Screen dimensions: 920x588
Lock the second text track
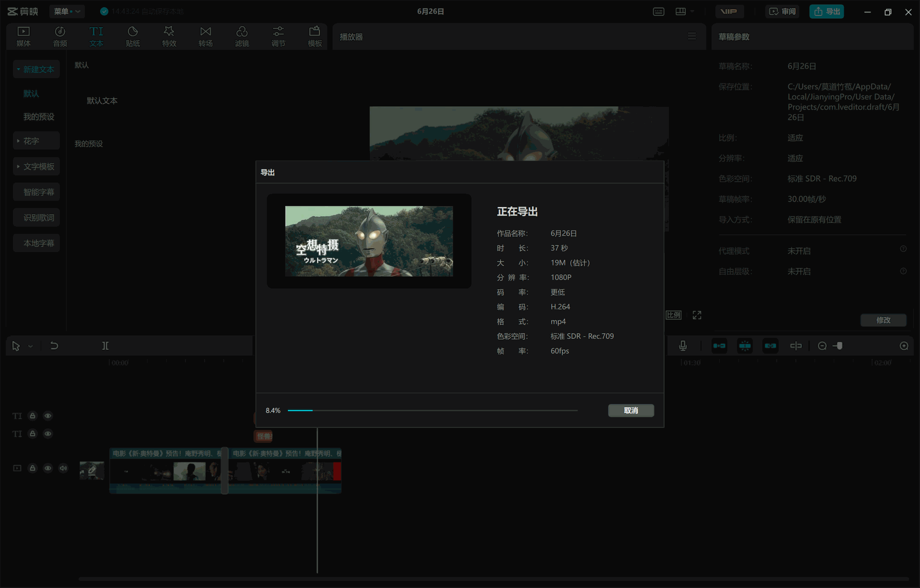[x=33, y=434]
